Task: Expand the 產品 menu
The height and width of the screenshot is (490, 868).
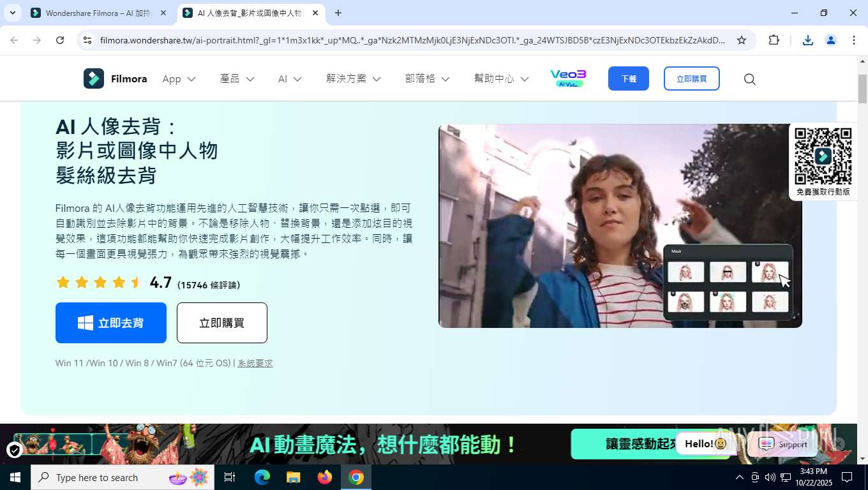Action: pyautogui.click(x=237, y=79)
